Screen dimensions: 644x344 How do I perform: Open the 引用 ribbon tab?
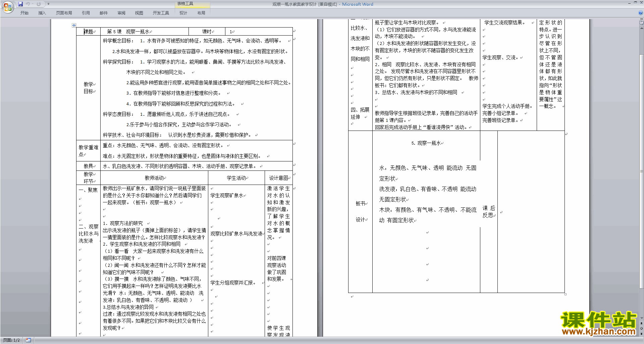pos(86,13)
